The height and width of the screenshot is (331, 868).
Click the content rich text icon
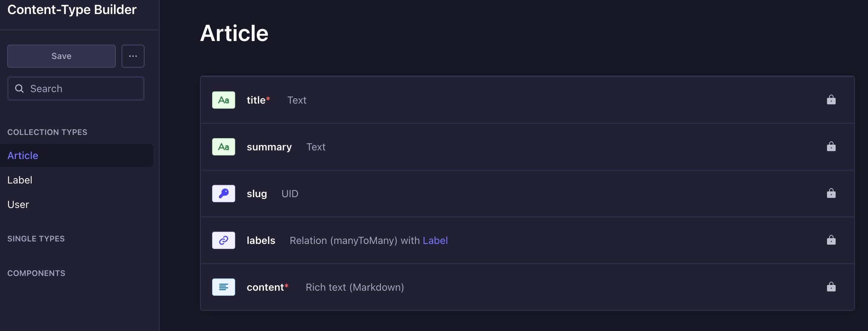click(223, 287)
